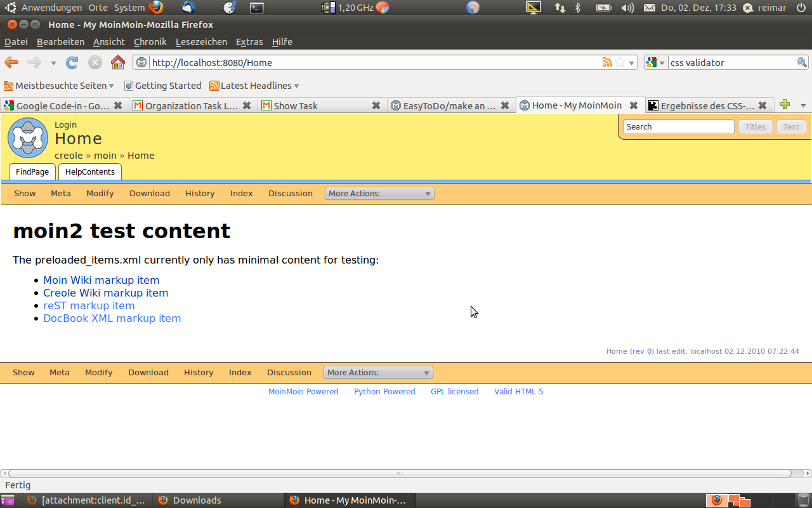812x508 pixels.
Task: Click the MoinMoin logo icon
Action: (28, 138)
